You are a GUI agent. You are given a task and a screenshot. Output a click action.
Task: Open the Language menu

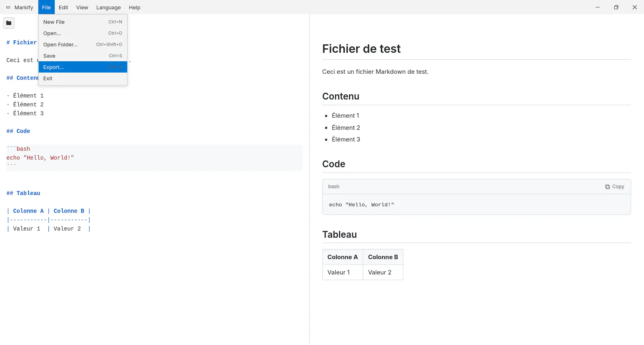tap(108, 7)
